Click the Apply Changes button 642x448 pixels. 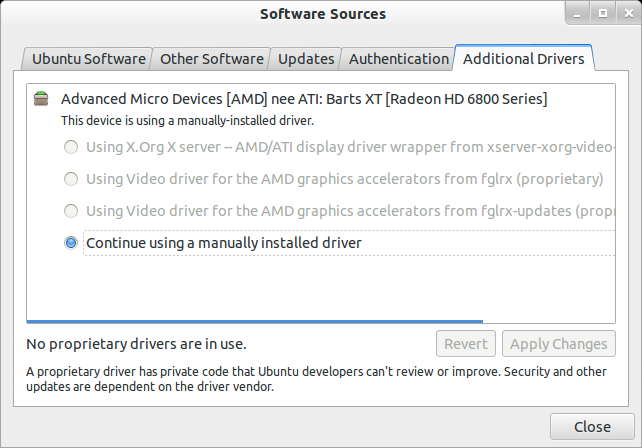[x=558, y=344]
